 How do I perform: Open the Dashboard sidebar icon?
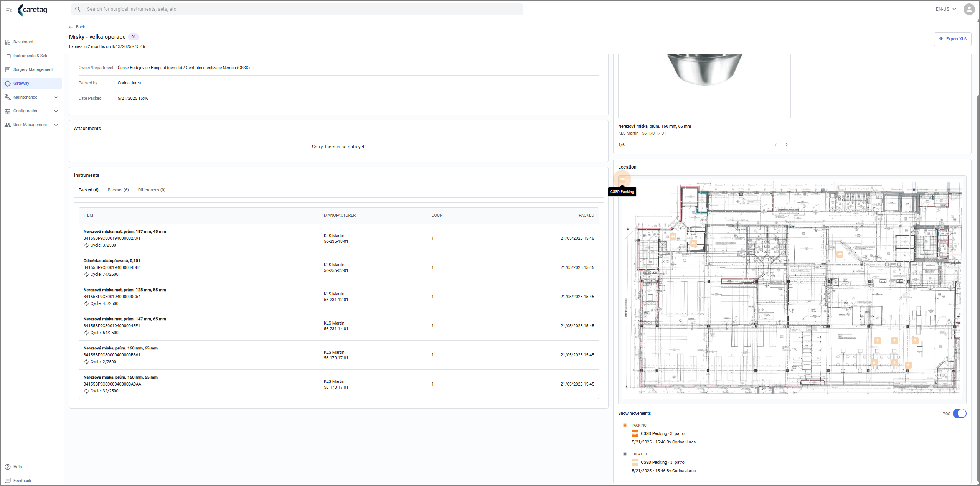[x=8, y=42]
